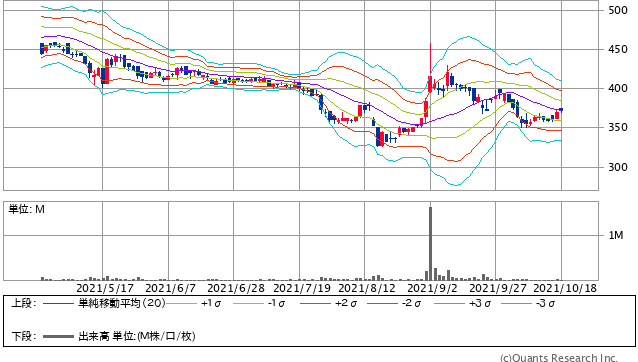Click the cyan -3σ legend line
Screen dimensions: 638x362
(x=516, y=303)
